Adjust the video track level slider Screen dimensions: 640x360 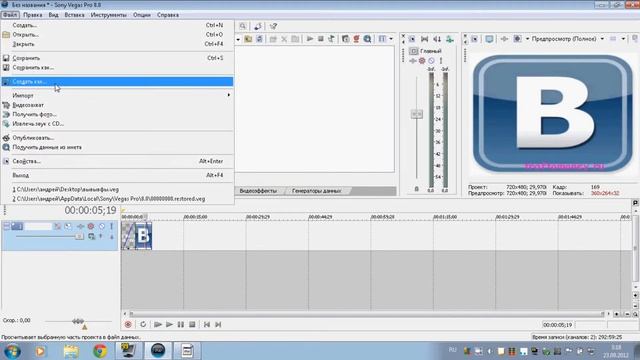point(80,236)
